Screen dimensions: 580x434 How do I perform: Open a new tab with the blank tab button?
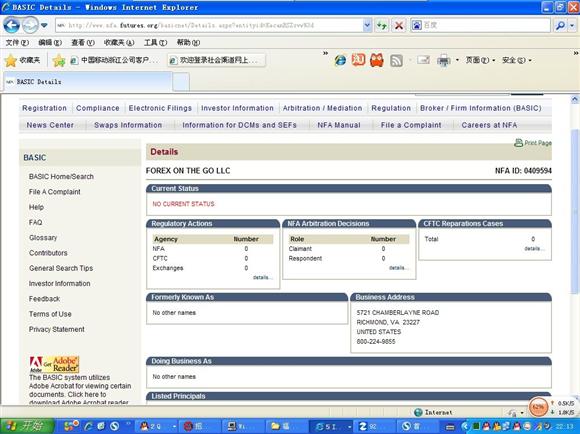click(x=181, y=82)
